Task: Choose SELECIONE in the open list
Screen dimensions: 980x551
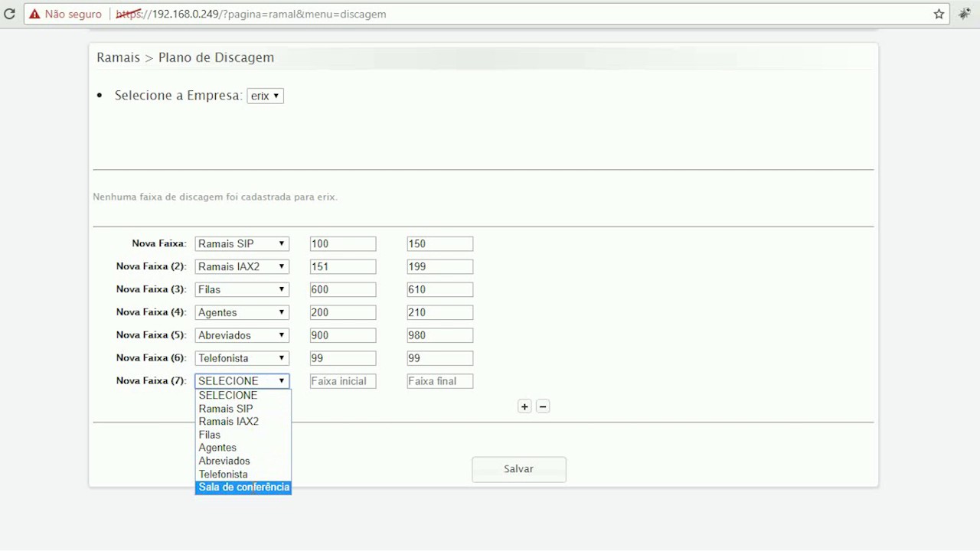Action: tap(243, 396)
